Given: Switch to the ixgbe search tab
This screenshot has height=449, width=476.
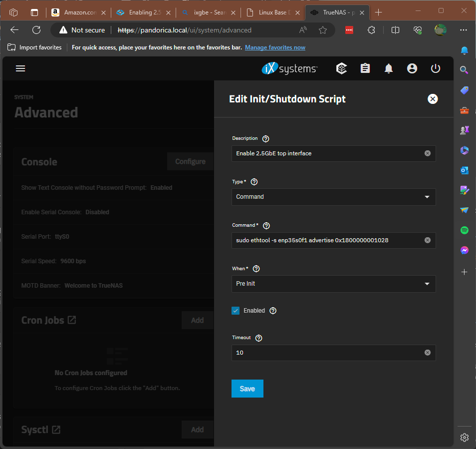Looking at the screenshot, I should point(208,12).
